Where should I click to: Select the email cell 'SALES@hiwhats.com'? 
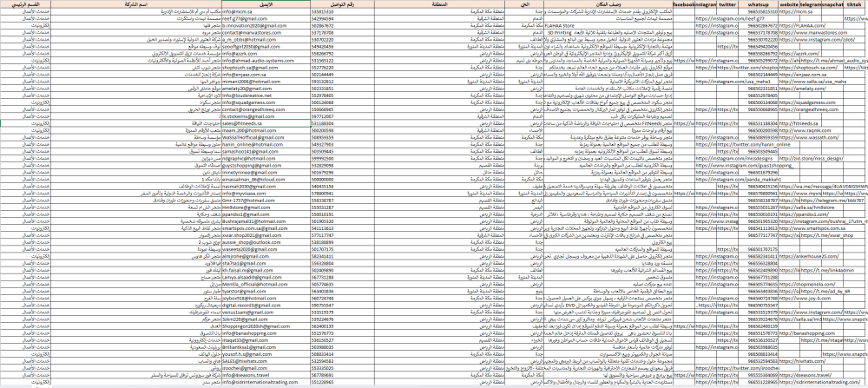tap(266, 361)
